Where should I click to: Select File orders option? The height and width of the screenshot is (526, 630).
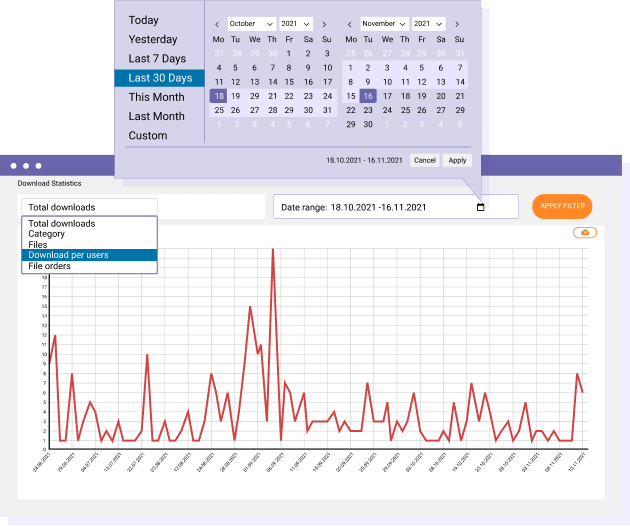pyautogui.click(x=89, y=266)
